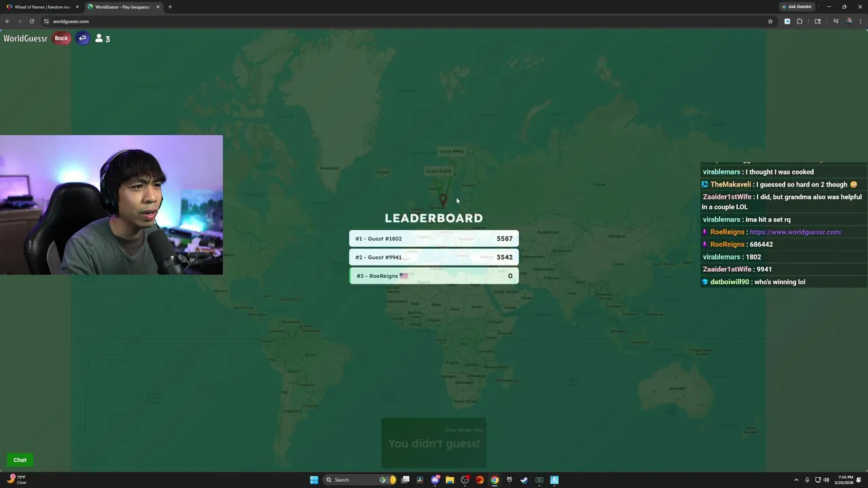Click the blue return arrow icon beside Back
The height and width of the screenshot is (488, 868).
(x=83, y=38)
